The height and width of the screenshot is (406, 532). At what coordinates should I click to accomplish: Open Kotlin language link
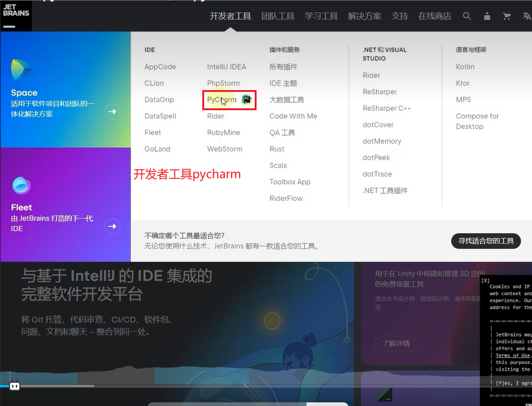pyautogui.click(x=465, y=67)
